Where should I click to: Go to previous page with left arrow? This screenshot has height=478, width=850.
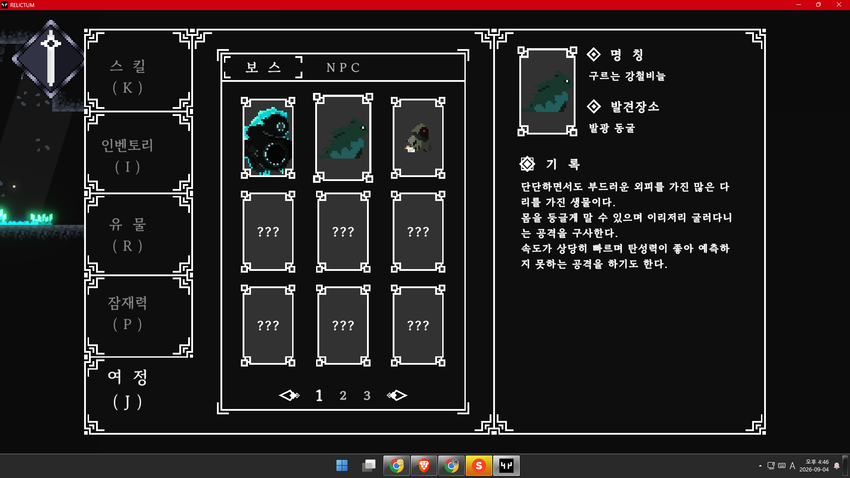[x=289, y=396]
